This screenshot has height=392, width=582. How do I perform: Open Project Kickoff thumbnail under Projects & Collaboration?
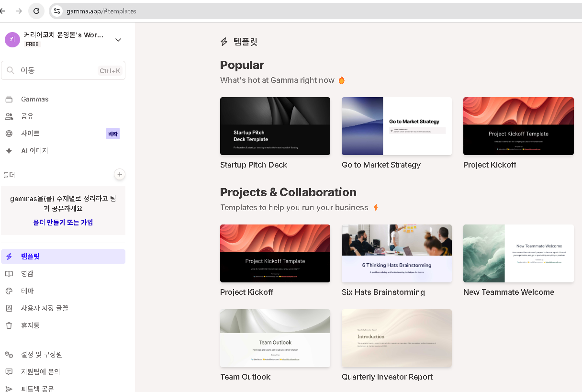click(x=275, y=254)
